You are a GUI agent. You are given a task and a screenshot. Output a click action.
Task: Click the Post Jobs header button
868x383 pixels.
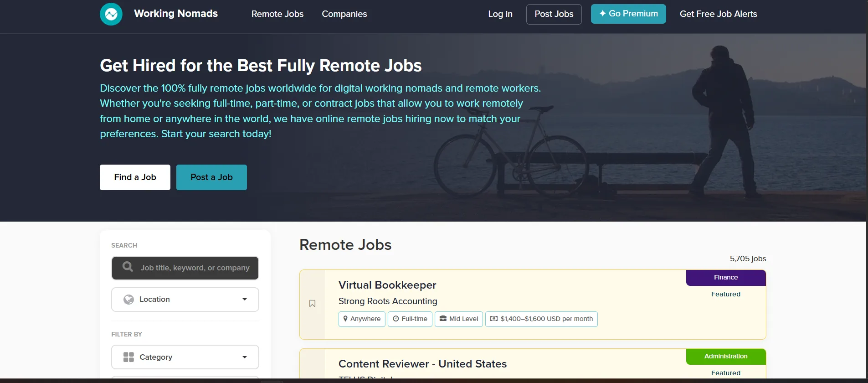tap(554, 14)
